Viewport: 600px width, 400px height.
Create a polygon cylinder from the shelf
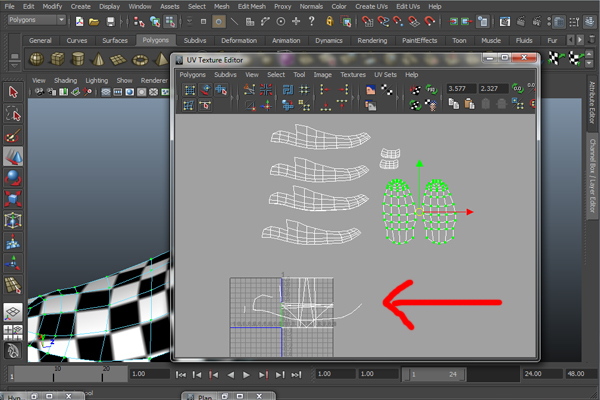click(x=78, y=59)
